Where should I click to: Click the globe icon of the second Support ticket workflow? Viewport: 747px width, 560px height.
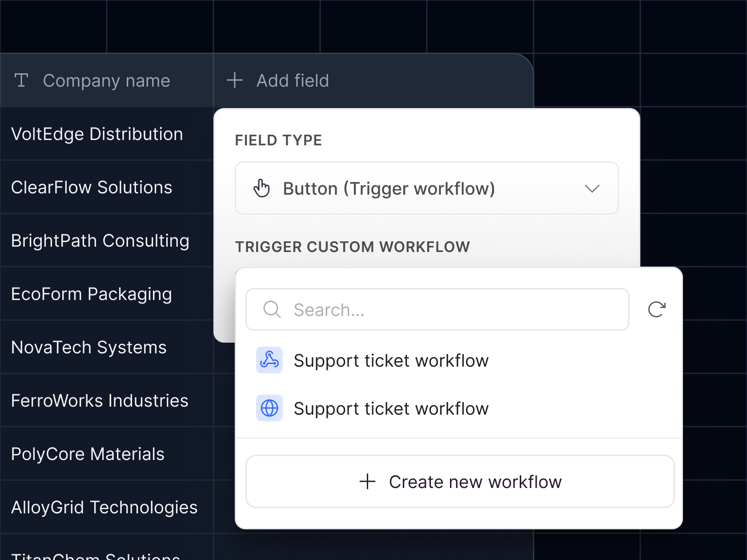tap(269, 408)
